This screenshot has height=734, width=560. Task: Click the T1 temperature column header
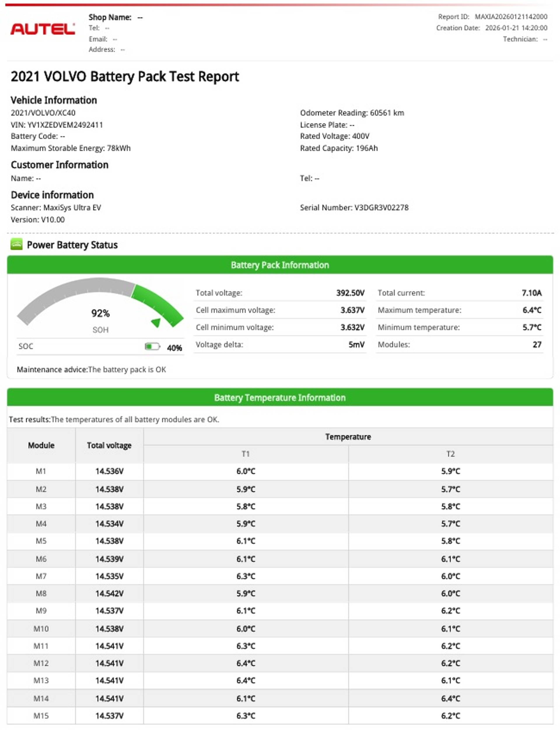(x=246, y=454)
